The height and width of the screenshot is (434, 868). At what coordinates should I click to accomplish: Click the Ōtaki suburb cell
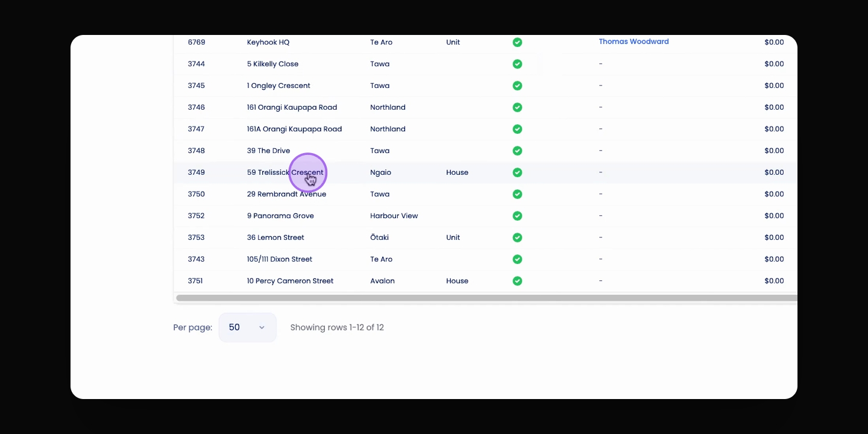[380, 237]
